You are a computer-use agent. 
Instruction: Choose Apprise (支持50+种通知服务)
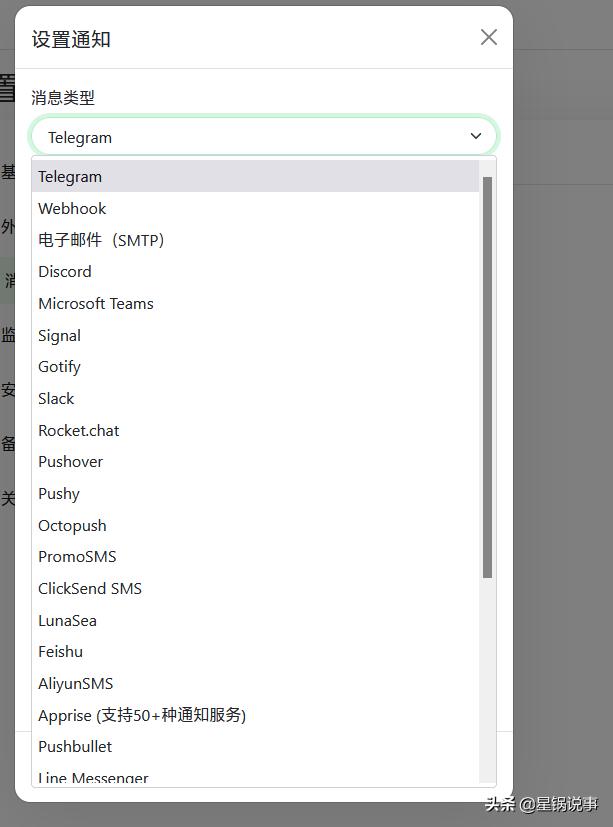click(255, 715)
